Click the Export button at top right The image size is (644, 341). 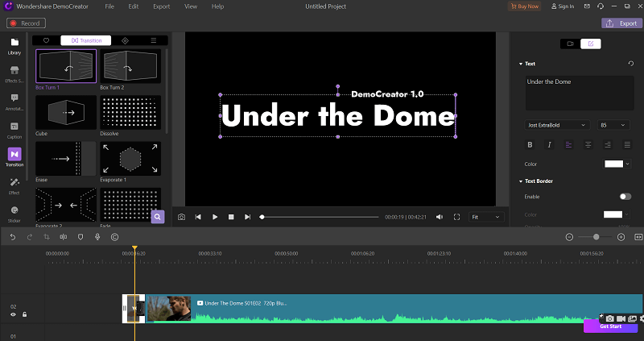coord(621,23)
